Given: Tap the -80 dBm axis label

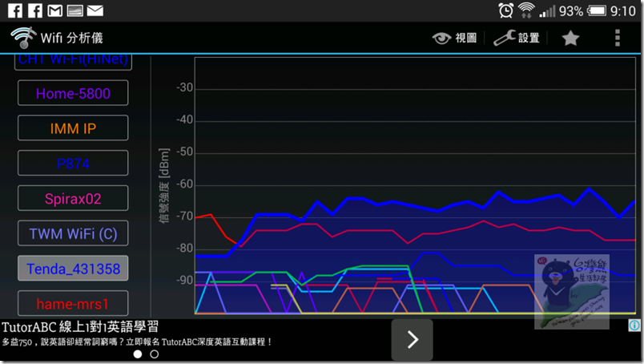Looking at the screenshot, I should coord(184,249).
